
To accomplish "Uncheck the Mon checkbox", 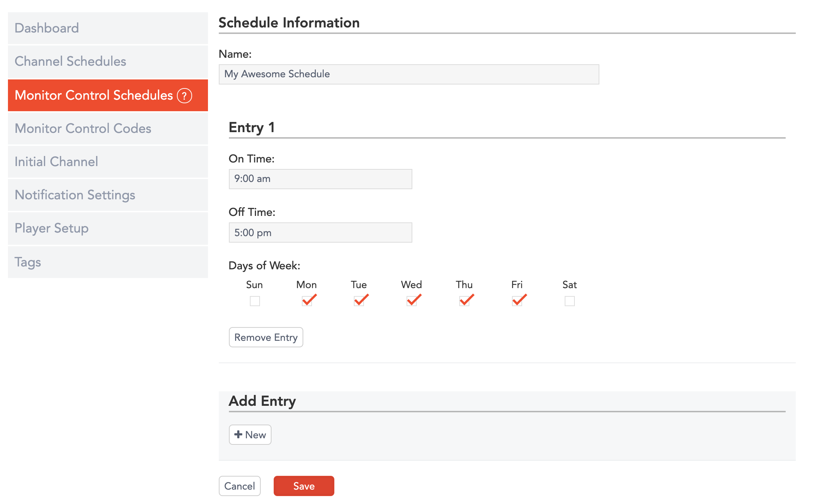I will (307, 301).
